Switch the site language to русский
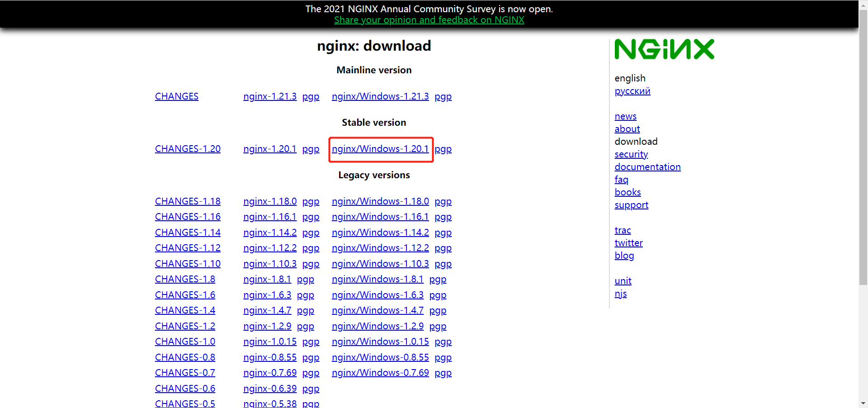The height and width of the screenshot is (408, 868). (632, 91)
